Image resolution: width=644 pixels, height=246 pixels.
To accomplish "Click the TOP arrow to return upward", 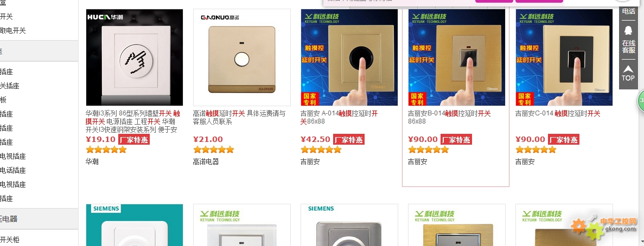I will click(628, 73).
